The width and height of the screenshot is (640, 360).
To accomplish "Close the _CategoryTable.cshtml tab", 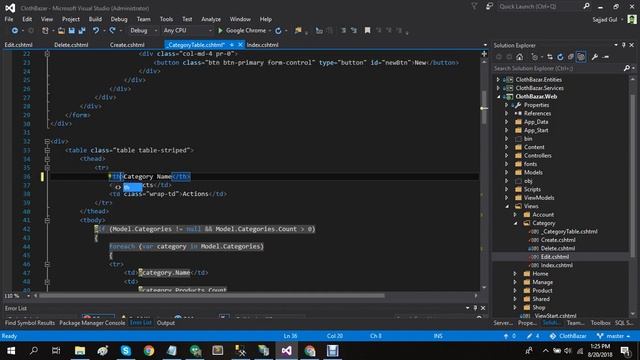I will [240, 45].
